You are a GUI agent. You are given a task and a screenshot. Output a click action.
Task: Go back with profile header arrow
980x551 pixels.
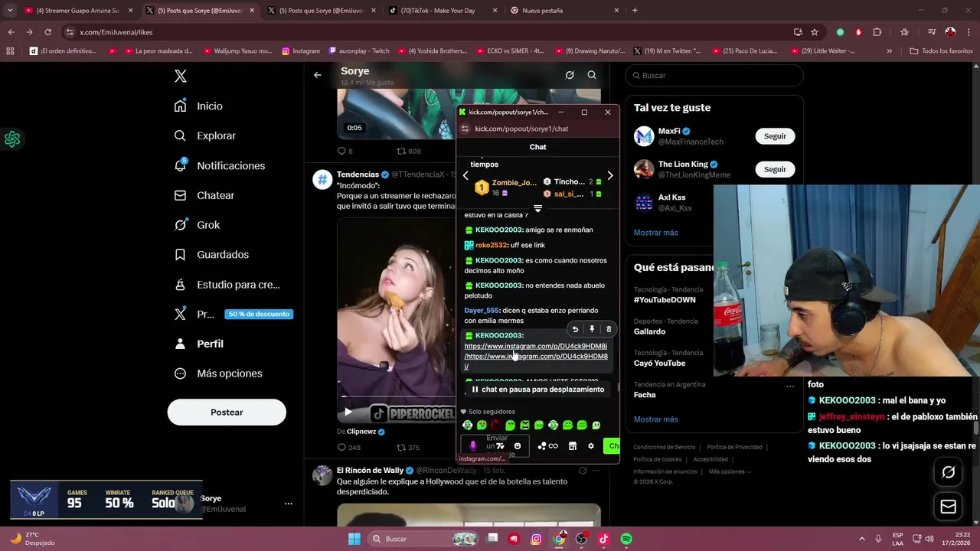pos(318,75)
